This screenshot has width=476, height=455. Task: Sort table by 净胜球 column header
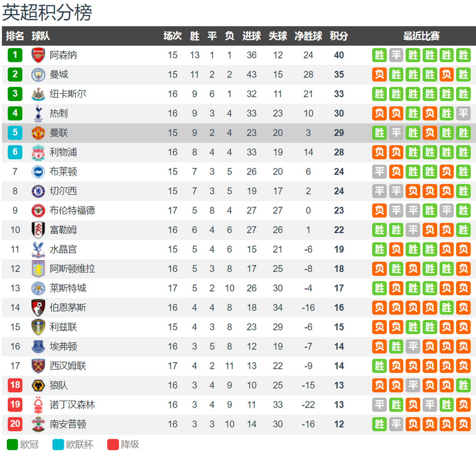click(x=308, y=36)
